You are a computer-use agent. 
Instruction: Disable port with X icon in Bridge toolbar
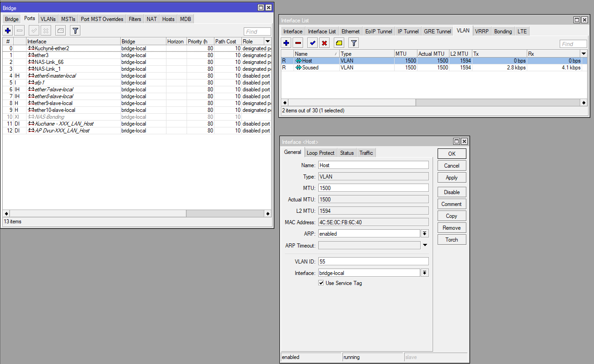pos(46,31)
